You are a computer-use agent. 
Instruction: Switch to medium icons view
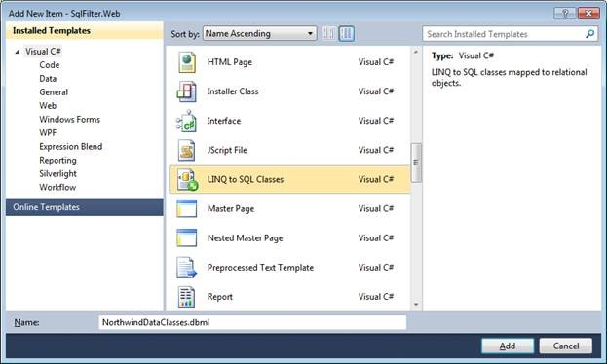click(x=347, y=34)
